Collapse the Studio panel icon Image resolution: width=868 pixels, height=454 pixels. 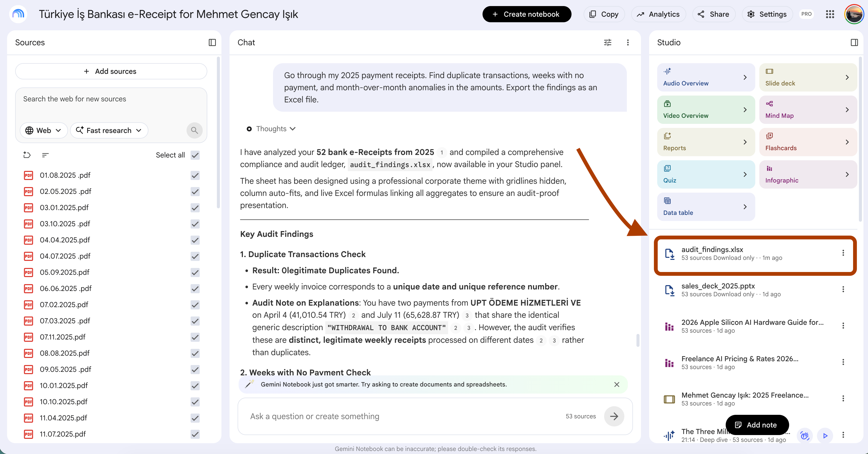(854, 42)
